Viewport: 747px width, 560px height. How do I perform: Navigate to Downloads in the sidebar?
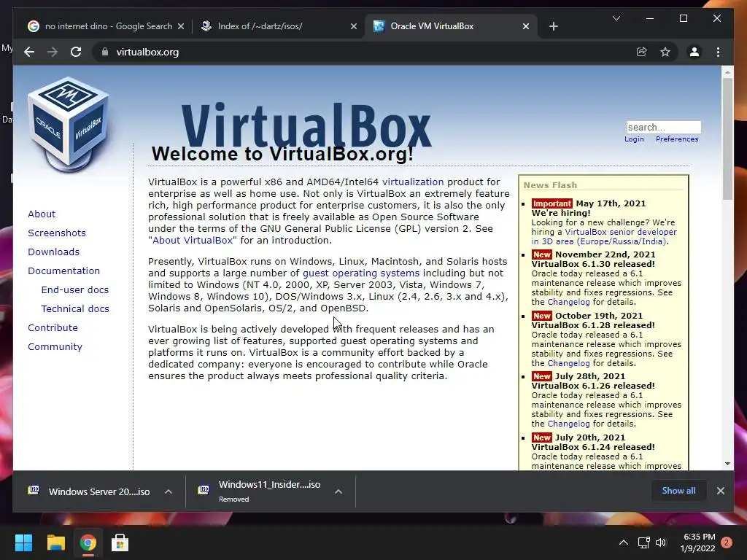pyautogui.click(x=53, y=252)
